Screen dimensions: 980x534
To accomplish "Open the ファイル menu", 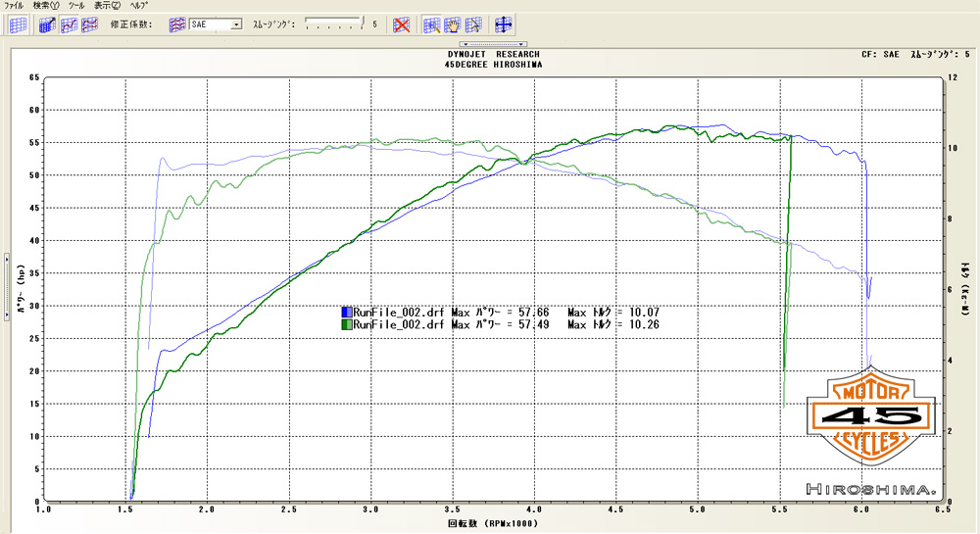I will [15, 6].
